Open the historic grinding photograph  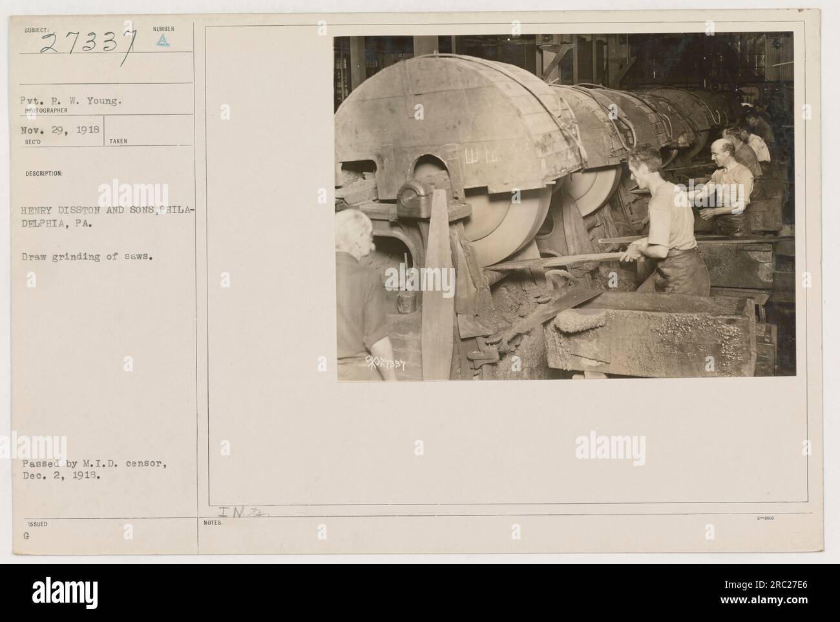point(564,207)
